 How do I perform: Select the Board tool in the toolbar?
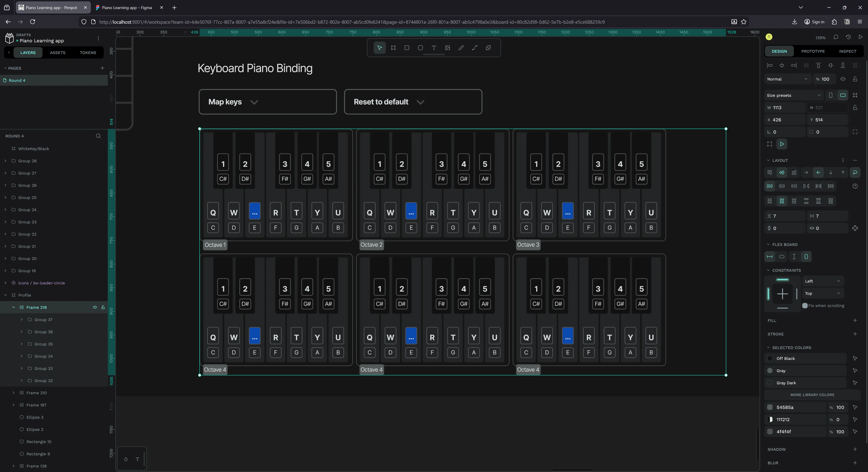(393, 47)
